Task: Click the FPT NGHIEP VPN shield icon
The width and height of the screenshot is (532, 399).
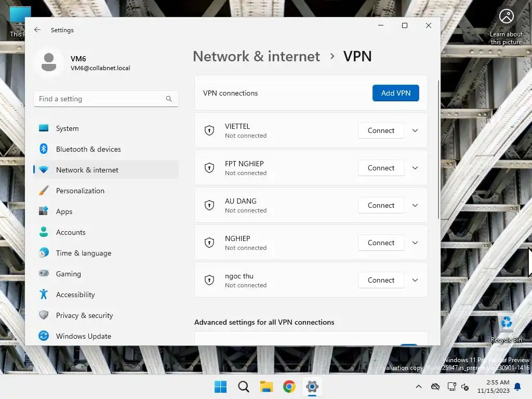Action: (209, 168)
